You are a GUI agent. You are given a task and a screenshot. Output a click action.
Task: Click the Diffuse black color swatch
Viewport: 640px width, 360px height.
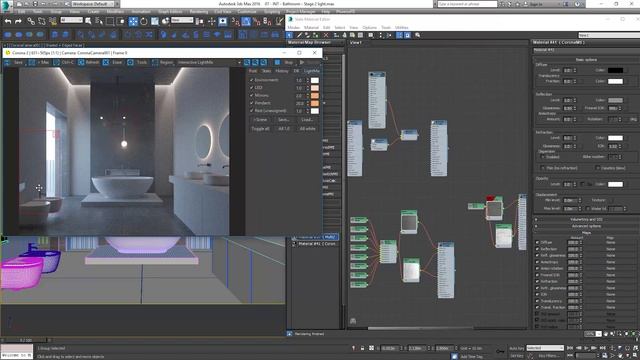[x=616, y=70]
